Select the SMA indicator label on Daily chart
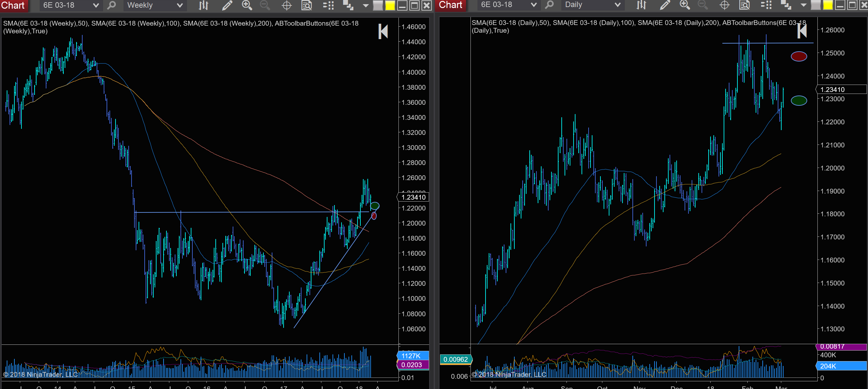This screenshot has height=389, width=868. click(x=639, y=26)
